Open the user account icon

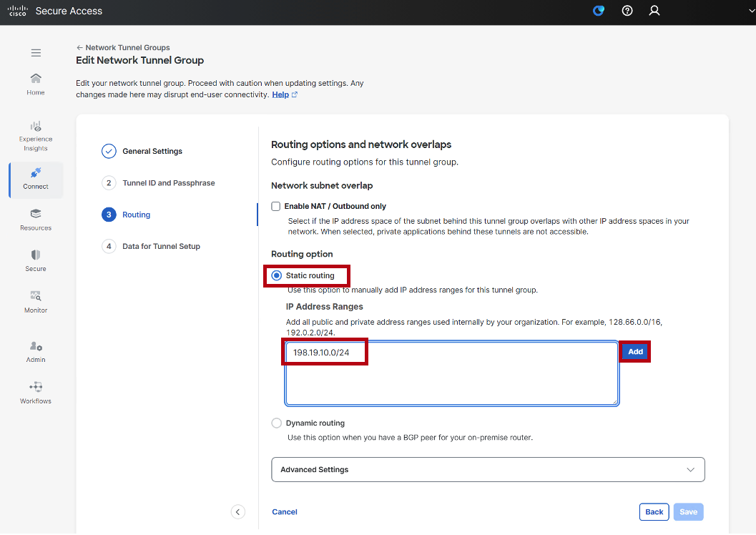pyautogui.click(x=654, y=11)
